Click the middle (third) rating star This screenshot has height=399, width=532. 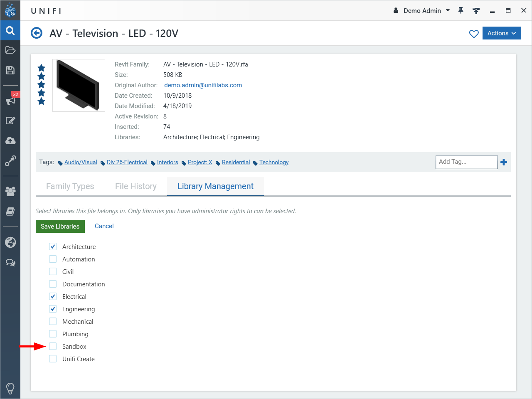click(41, 84)
